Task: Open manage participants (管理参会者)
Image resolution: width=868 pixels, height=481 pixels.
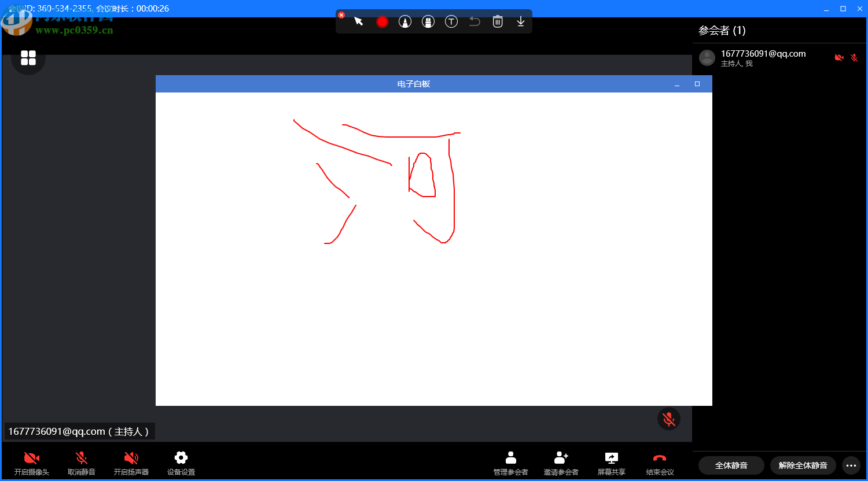Action: click(511, 464)
